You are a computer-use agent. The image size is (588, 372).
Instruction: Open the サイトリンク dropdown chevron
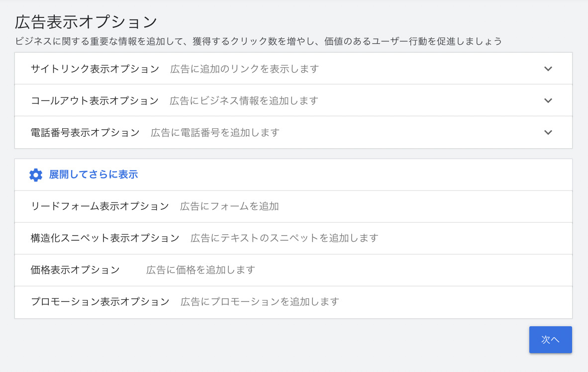point(548,69)
